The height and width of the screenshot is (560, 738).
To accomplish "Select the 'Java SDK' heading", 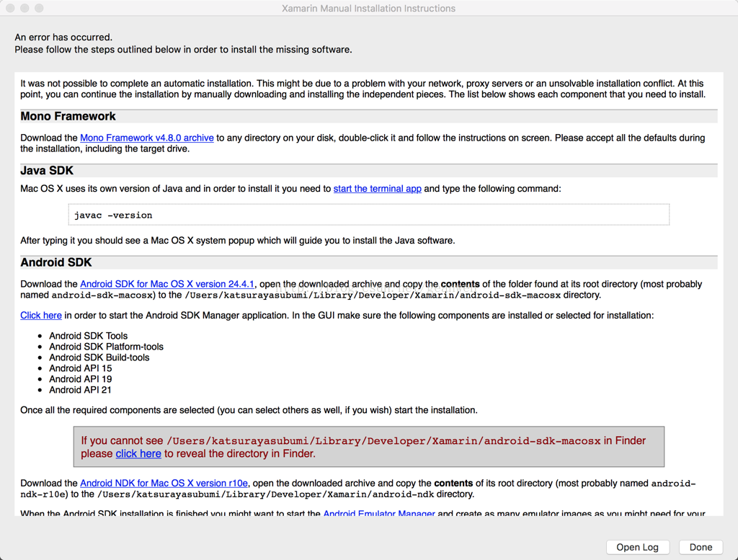I will [47, 170].
